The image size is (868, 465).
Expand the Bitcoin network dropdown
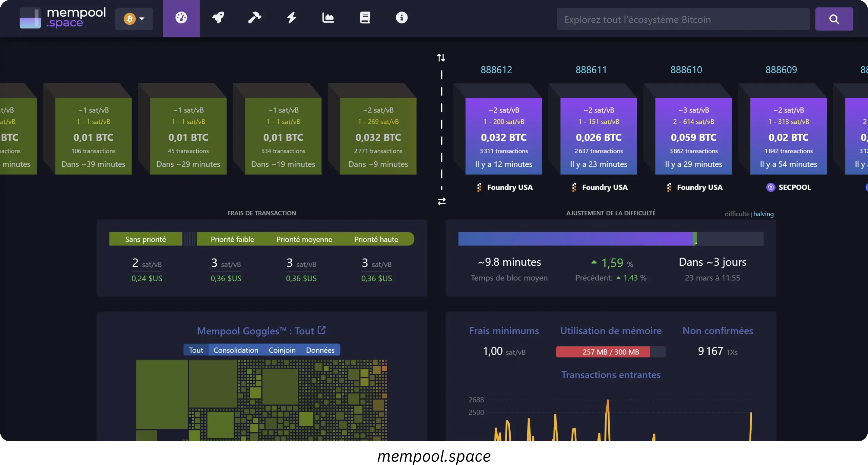point(134,19)
